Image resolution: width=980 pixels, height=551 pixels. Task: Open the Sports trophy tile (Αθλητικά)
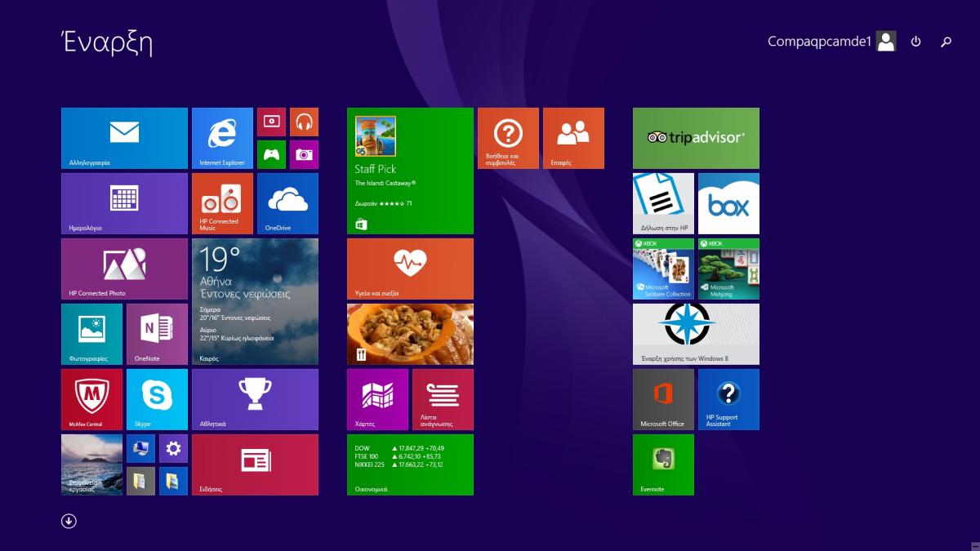(x=255, y=399)
